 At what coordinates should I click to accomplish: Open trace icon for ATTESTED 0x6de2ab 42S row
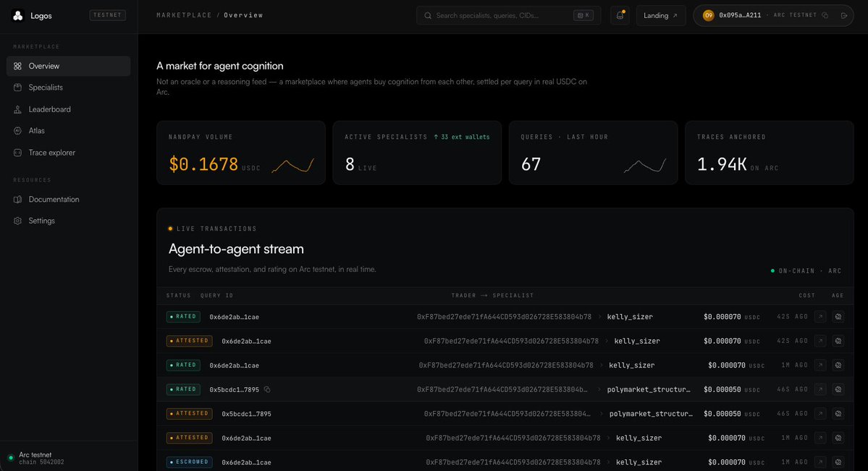pyautogui.click(x=838, y=341)
